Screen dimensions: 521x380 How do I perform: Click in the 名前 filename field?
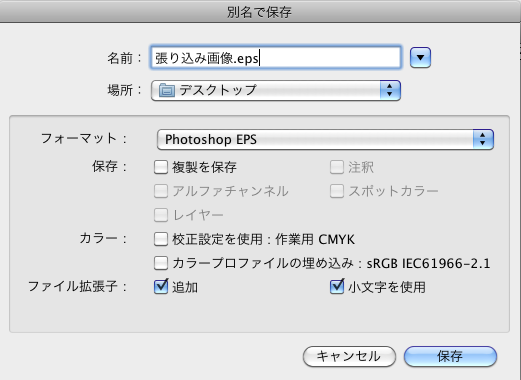tap(276, 58)
